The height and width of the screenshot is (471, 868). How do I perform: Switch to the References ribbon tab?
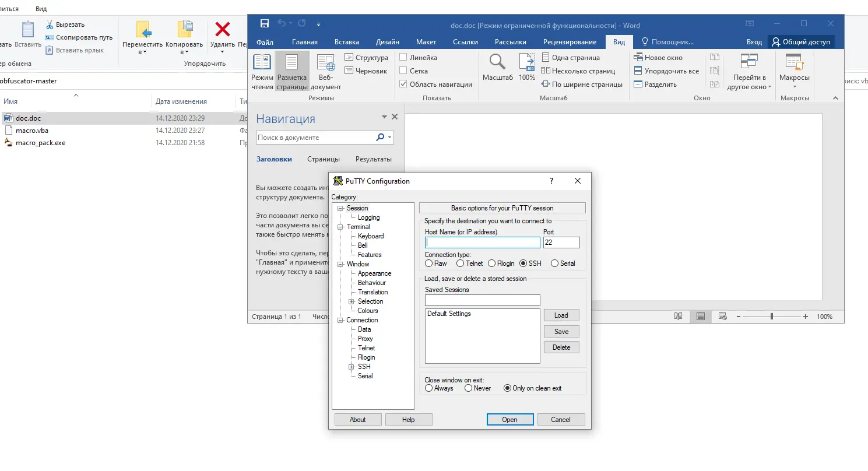click(465, 42)
